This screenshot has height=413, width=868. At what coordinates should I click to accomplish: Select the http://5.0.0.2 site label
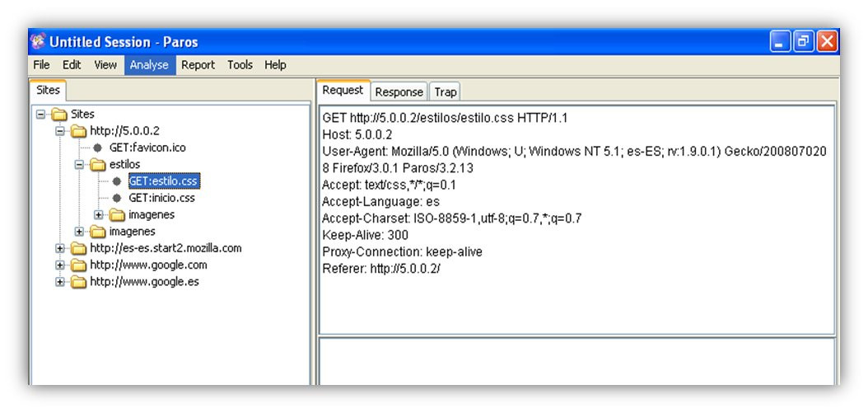coord(124,131)
